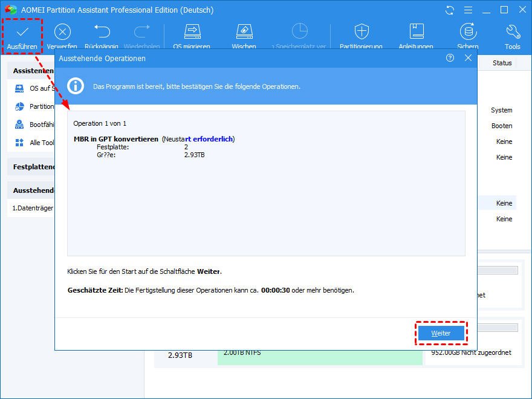Maximize the AOMEI window
The width and height of the screenshot is (532, 399).
pyautogui.click(x=504, y=10)
